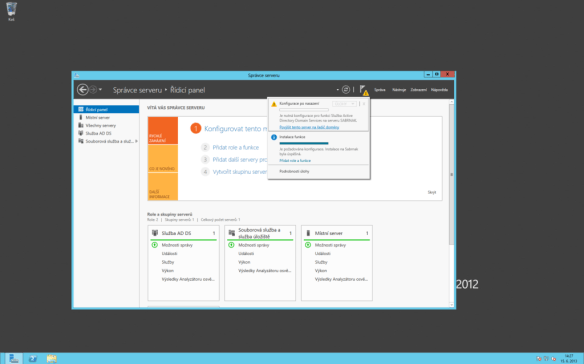Open Podrobnosti úlohy in notification panel
Image resolution: width=584 pixels, height=364 pixels.
[x=294, y=171]
